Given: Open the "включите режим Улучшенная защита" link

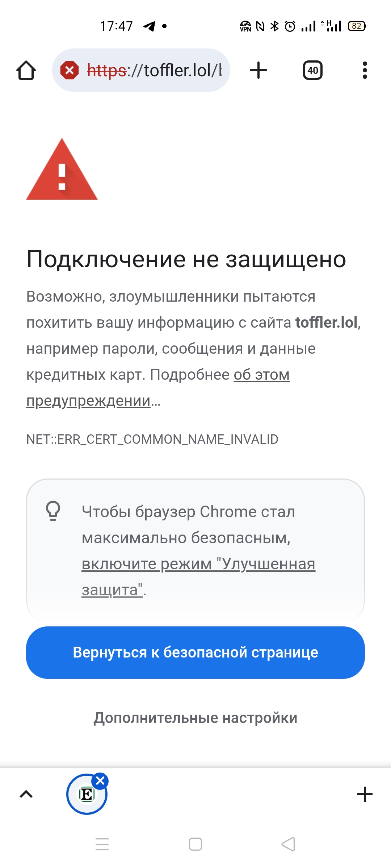Looking at the screenshot, I should tap(198, 564).
